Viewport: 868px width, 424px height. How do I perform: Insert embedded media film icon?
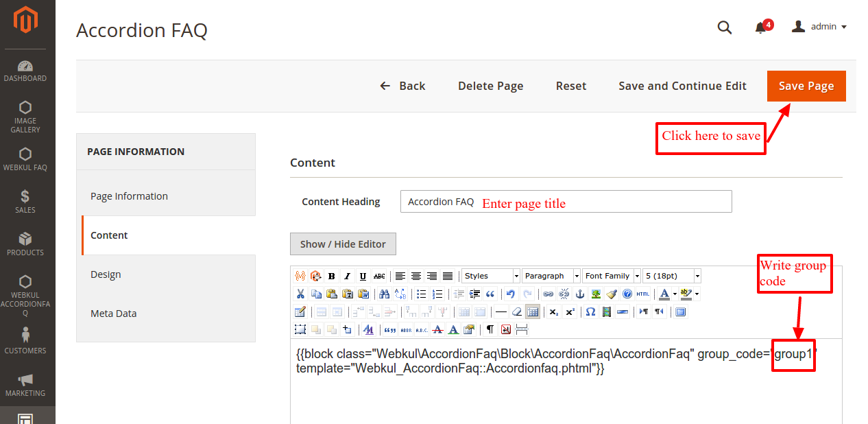point(606,311)
